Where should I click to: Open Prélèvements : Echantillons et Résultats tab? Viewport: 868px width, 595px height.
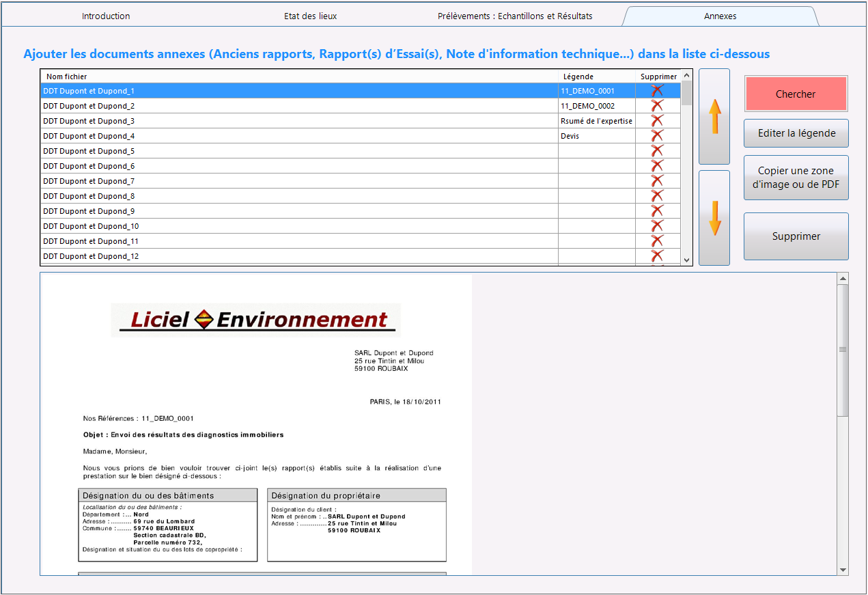(x=515, y=16)
